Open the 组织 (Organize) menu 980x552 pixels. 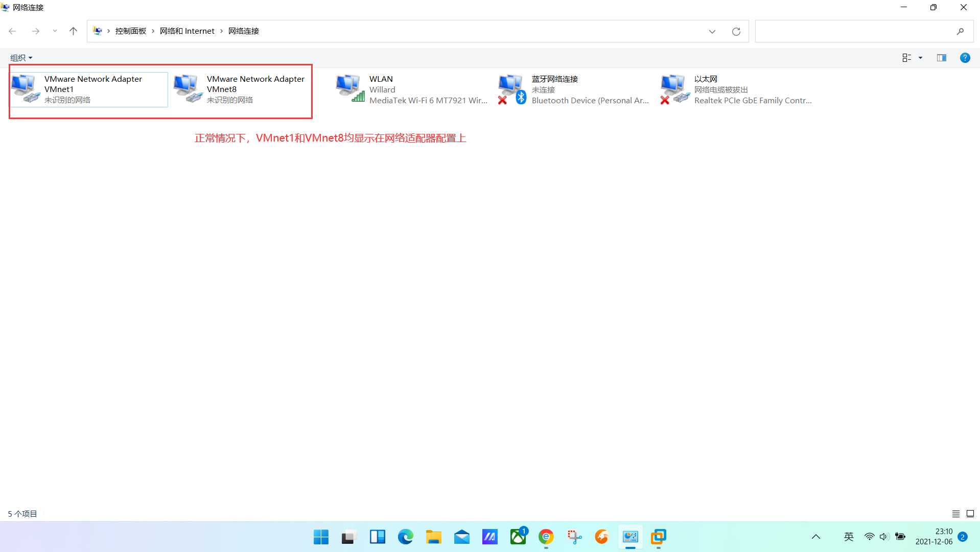[21, 58]
